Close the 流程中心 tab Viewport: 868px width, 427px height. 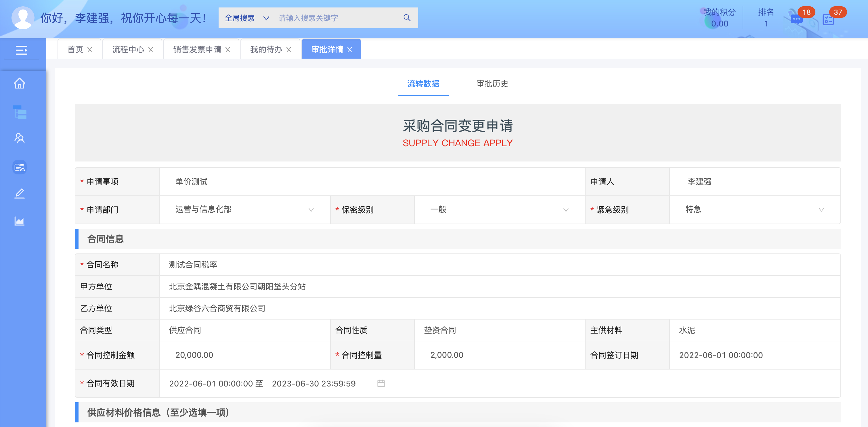[x=151, y=49]
